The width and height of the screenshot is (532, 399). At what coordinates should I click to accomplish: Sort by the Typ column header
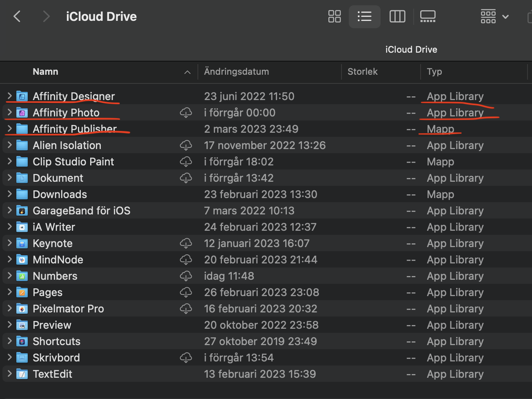point(434,72)
